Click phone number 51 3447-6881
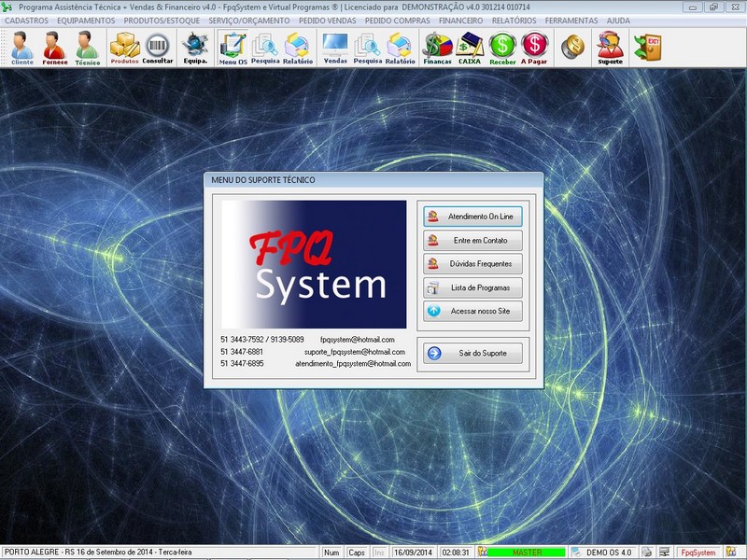This screenshot has width=747, height=560. point(242,352)
